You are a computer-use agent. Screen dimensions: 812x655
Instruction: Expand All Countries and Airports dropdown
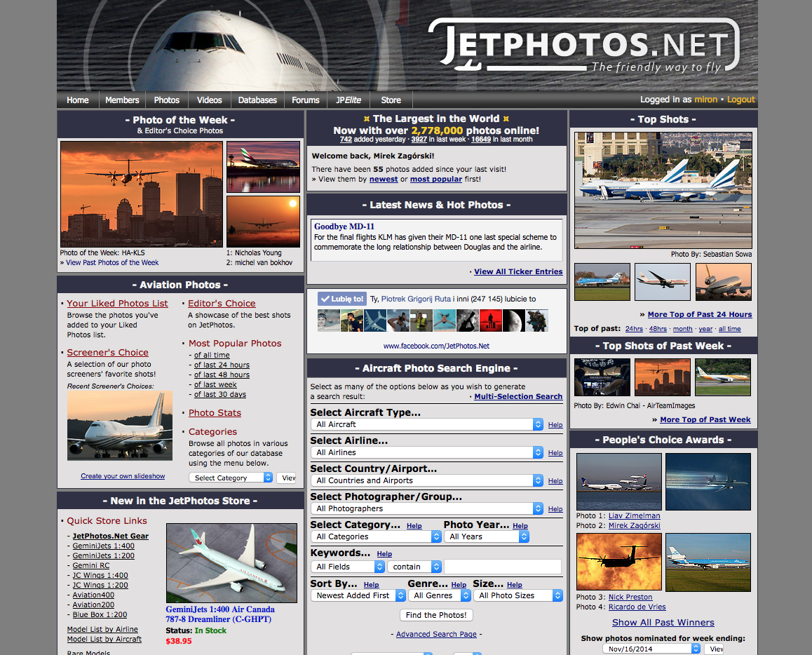[x=427, y=480]
